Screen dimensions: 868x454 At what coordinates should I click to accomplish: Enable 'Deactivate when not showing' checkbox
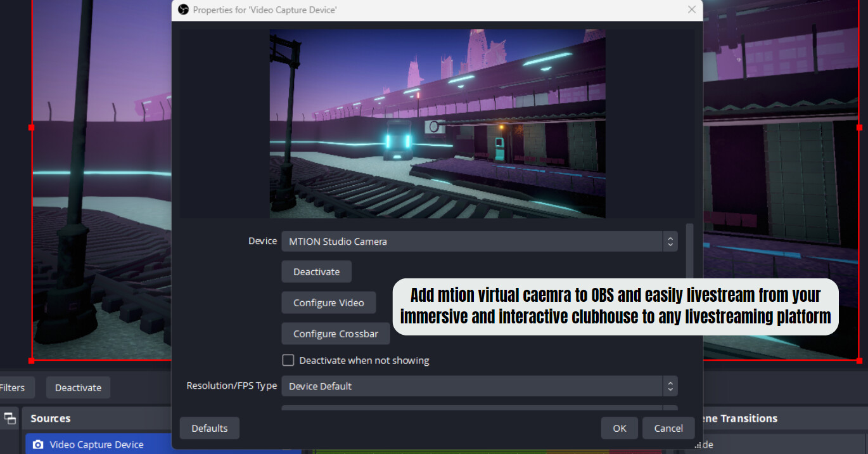point(288,360)
